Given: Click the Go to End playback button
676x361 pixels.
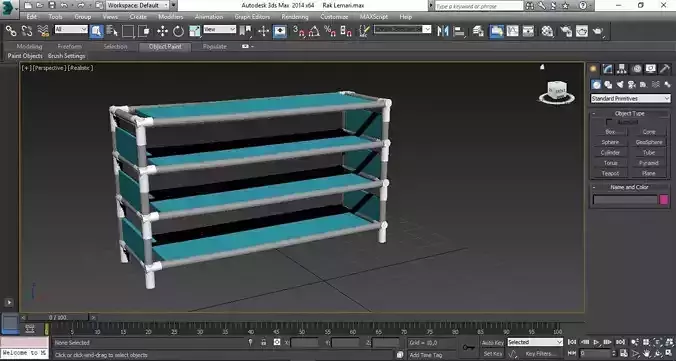Looking at the screenshot, I should (620, 342).
